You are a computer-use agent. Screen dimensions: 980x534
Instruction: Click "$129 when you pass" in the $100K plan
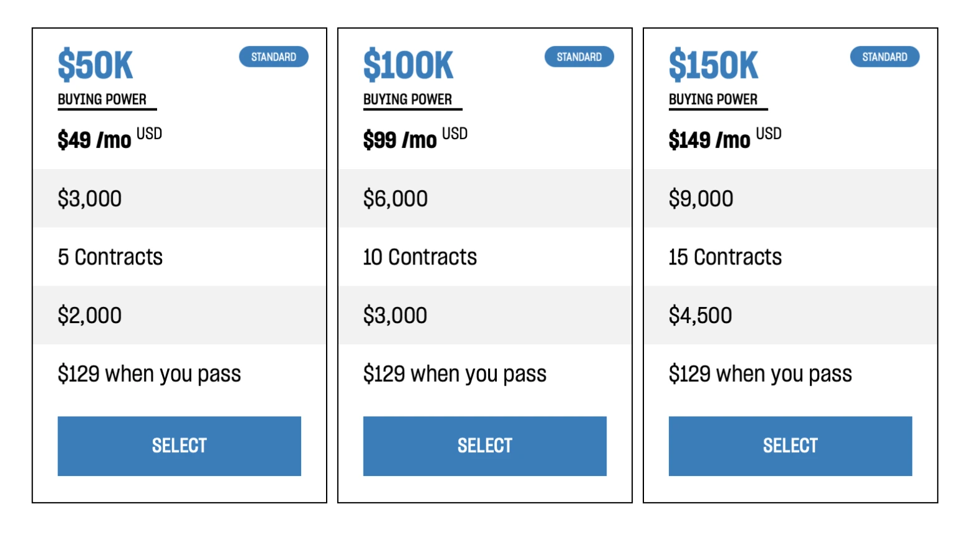pos(454,374)
